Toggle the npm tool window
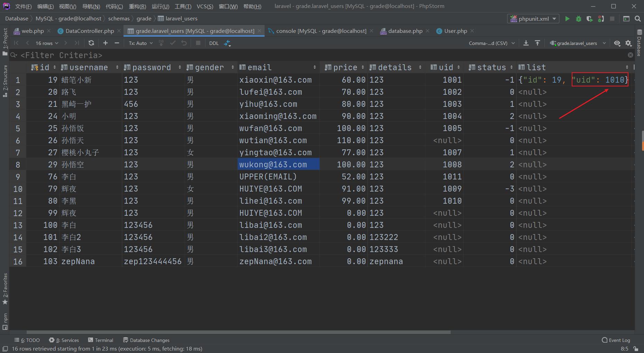644x353 pixels. tap(5, 321)
